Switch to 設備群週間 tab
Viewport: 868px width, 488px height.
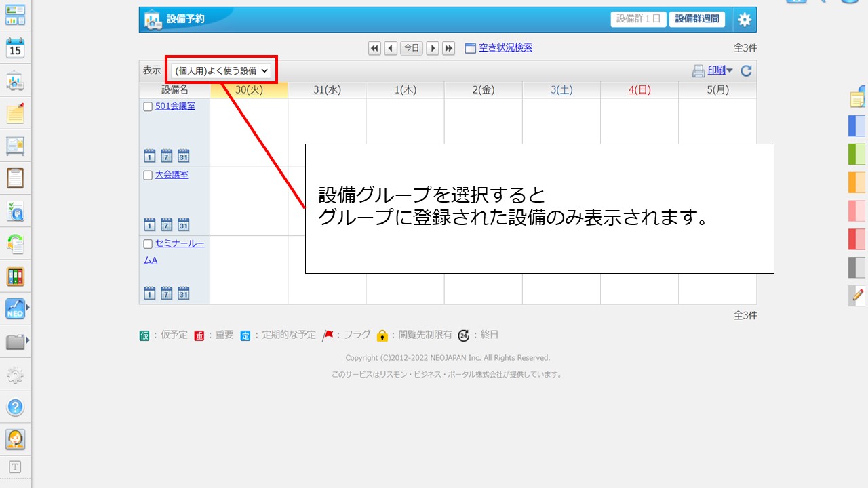696,19
